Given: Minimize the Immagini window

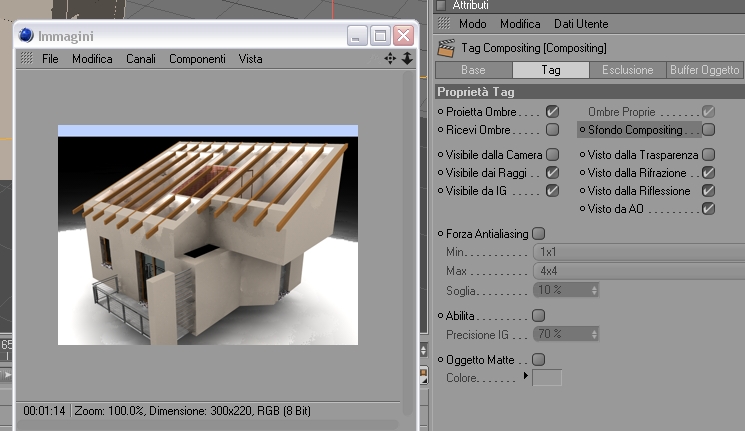Looking at the screenshot, I should (x=357, y=36).
